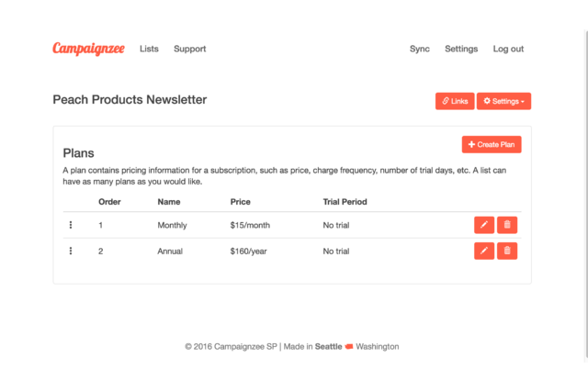Edit the Monthly plan with the pencil icon

(483, 225)
